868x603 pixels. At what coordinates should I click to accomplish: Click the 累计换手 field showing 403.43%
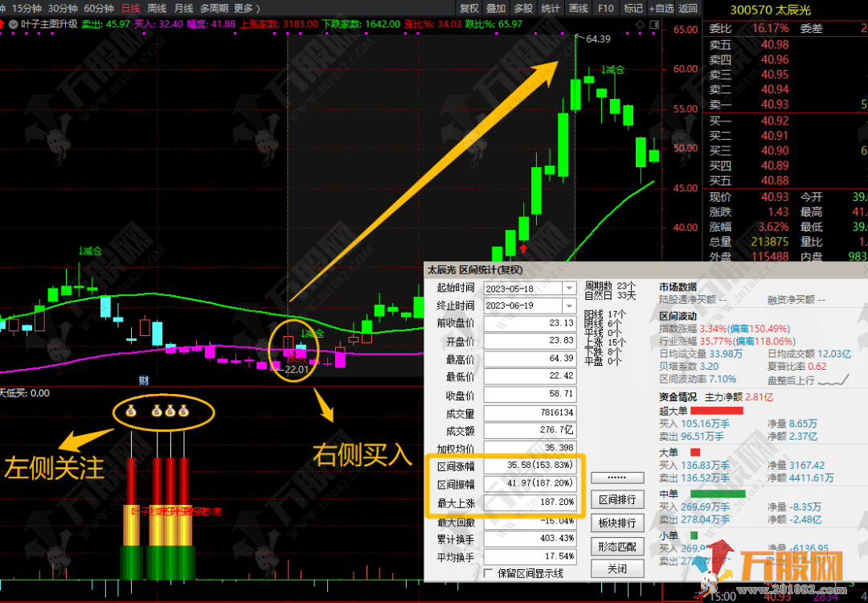pyautogui.click(x=530, y=539)
